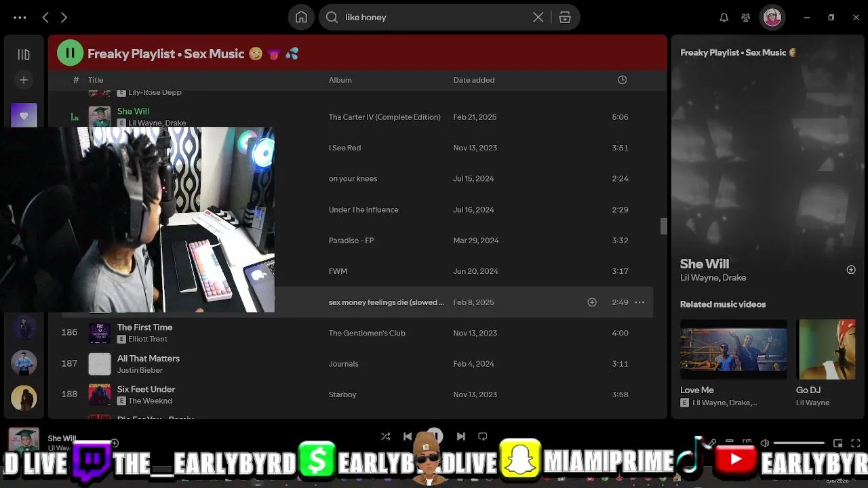Select the track 'Six Feet Under'

coord(146,389)
